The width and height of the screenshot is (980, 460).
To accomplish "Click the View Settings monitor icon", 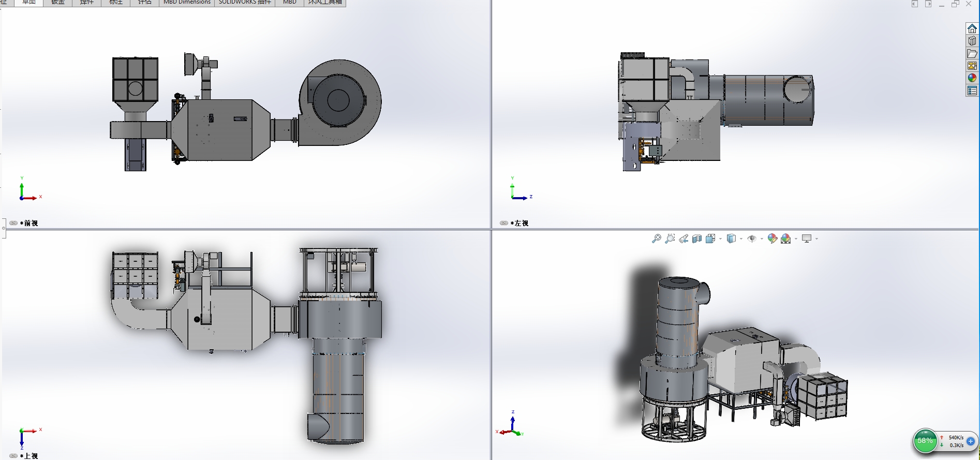I will pos(807,239).
